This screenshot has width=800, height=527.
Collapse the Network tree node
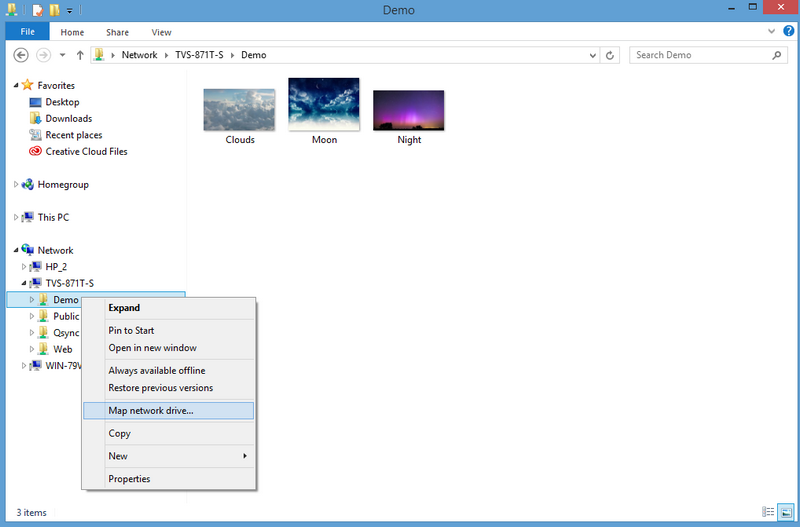[x=16, y=250]
